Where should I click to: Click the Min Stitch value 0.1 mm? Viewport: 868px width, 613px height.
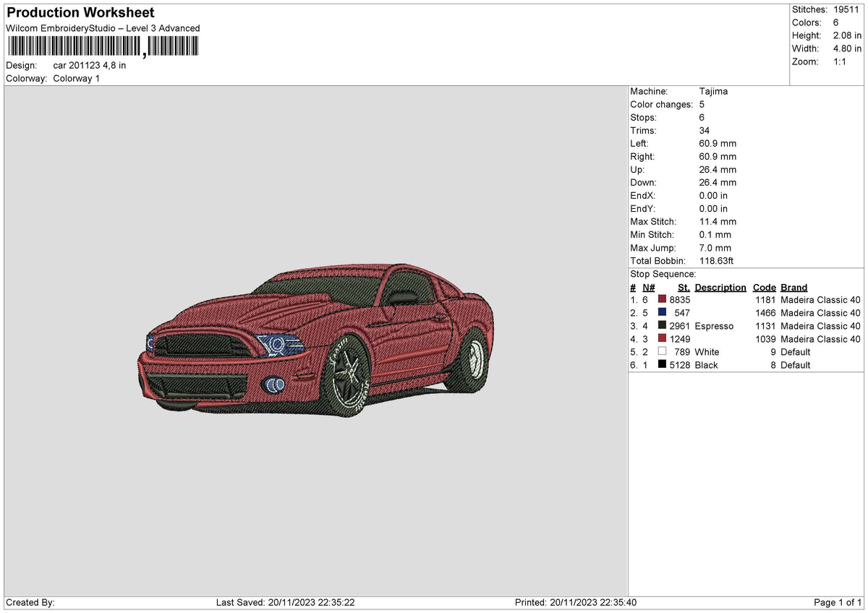pyautogui.click(x=715, y=234)
